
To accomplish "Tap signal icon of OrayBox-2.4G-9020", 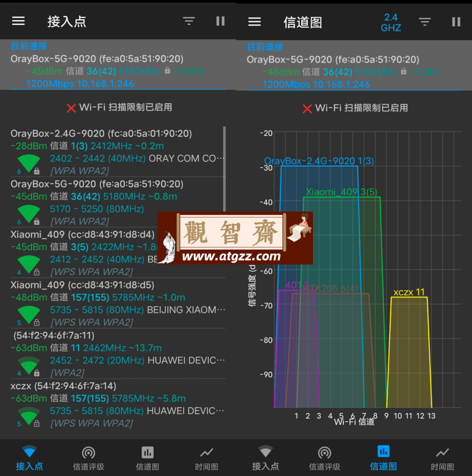I will pyautogui.click(x=28, y=164).
